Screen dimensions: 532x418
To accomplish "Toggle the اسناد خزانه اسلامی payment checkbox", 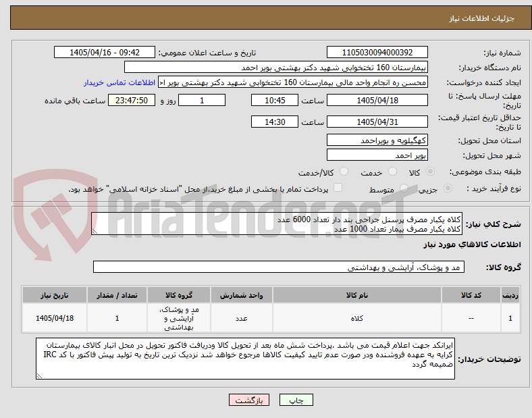I will coord(338,188).
